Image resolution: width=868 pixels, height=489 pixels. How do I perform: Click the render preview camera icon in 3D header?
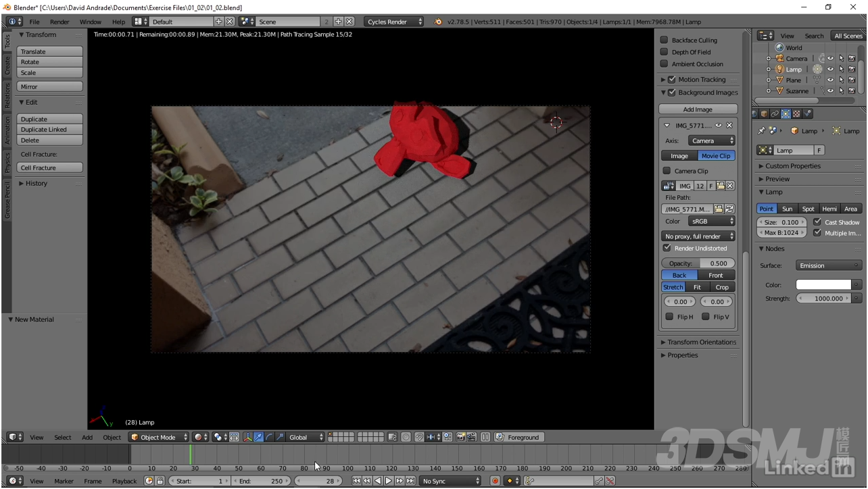click(461, 438)
